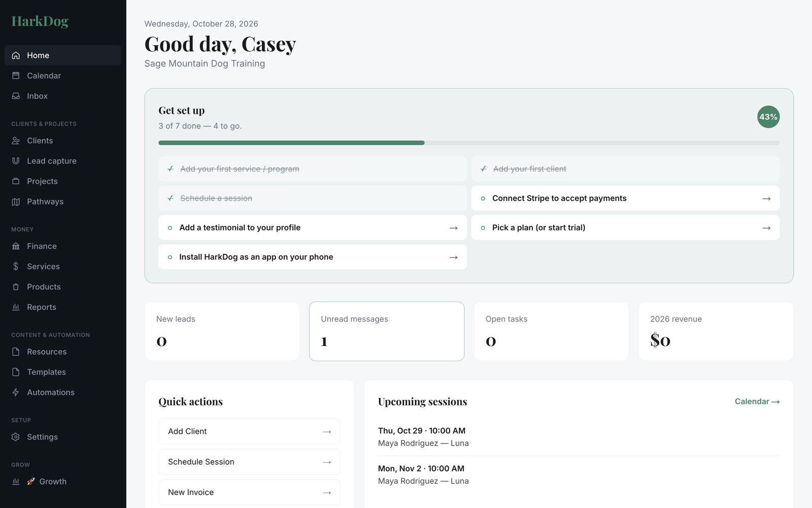Image resolution: width=812 pixels, height=508 pixels.
Task: Go to Settings under Setup
Action: 63,437
